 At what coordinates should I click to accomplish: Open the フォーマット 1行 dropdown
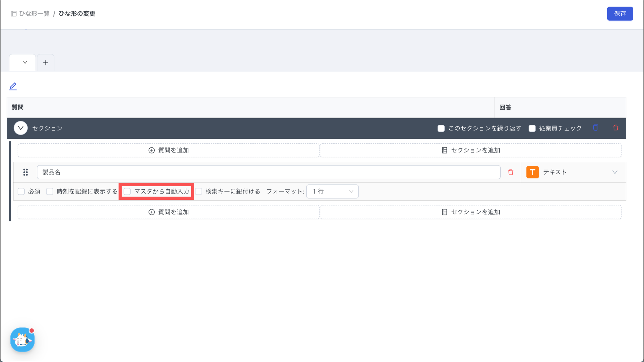coord(332,192)
